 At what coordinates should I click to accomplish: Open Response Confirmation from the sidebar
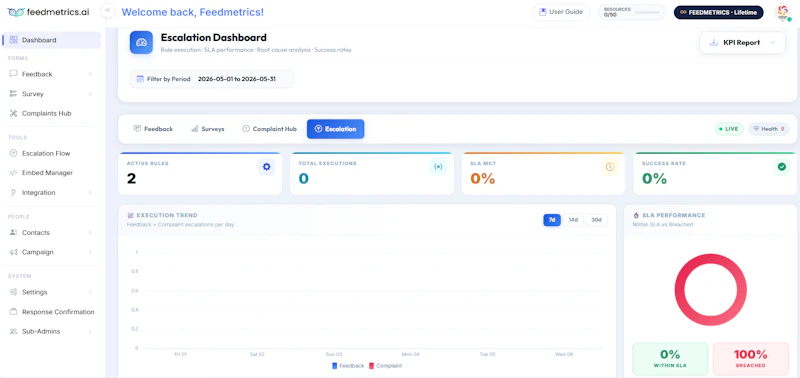click(52, 312)
